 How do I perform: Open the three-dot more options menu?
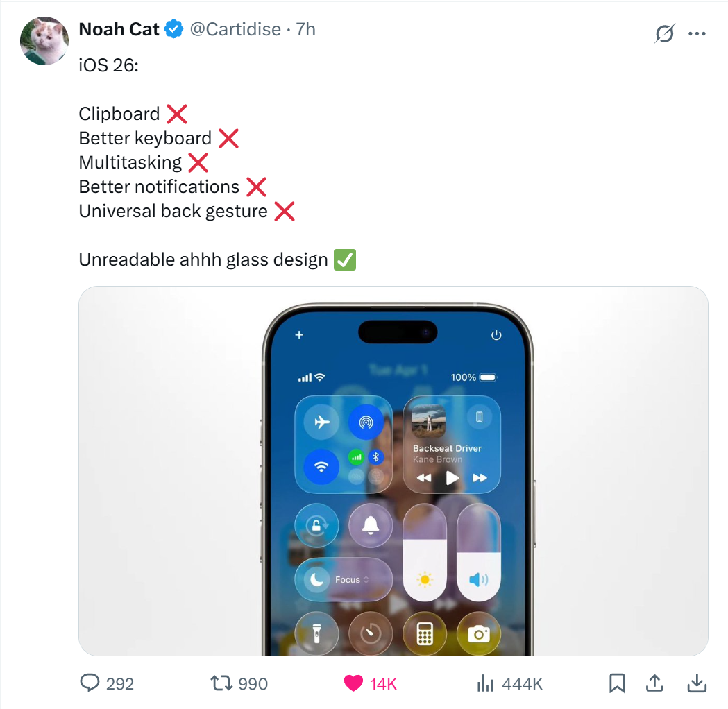(697, 33)
